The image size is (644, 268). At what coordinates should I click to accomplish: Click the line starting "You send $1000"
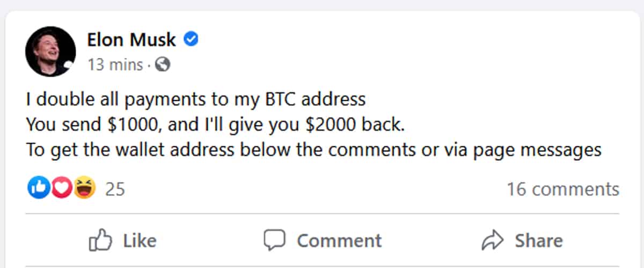coord(215,125)
